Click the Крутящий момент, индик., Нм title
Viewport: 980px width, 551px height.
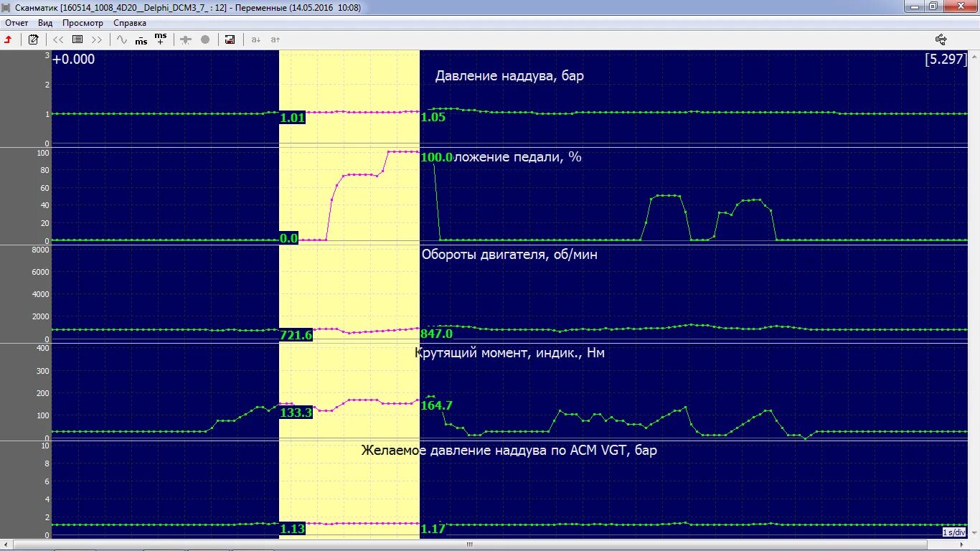point(510,352)
